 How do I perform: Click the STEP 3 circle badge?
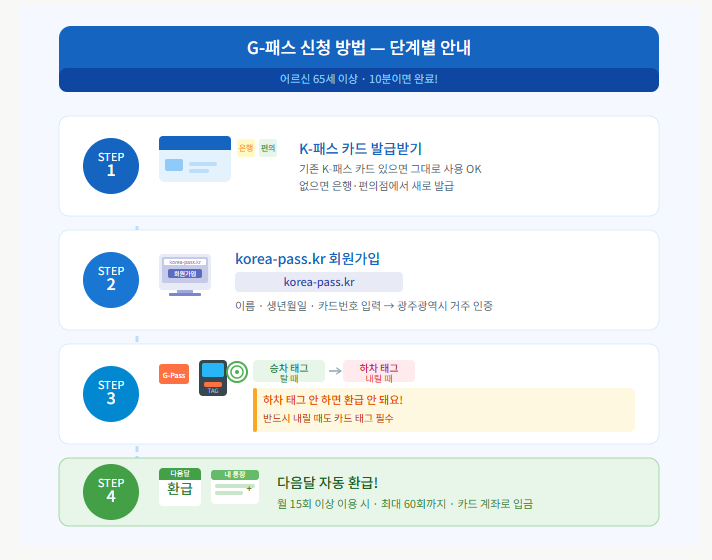point(111,394)
